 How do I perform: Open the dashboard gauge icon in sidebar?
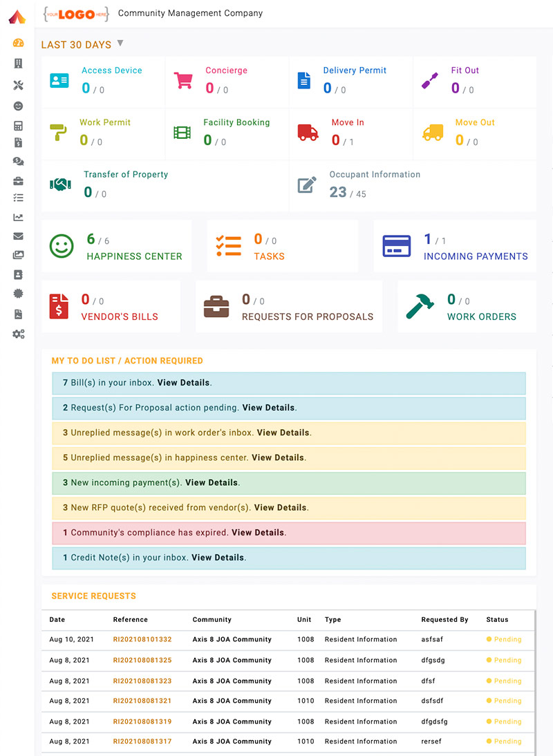point(19,43)
